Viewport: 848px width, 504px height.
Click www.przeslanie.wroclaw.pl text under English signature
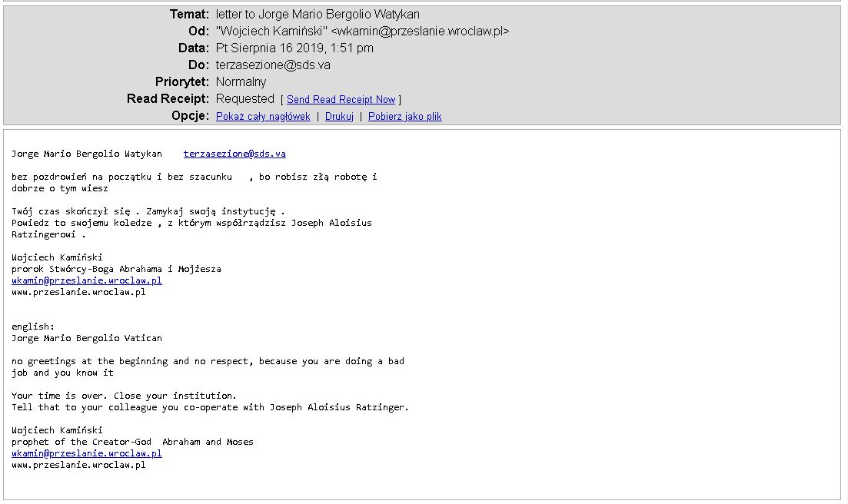point(78,465)
